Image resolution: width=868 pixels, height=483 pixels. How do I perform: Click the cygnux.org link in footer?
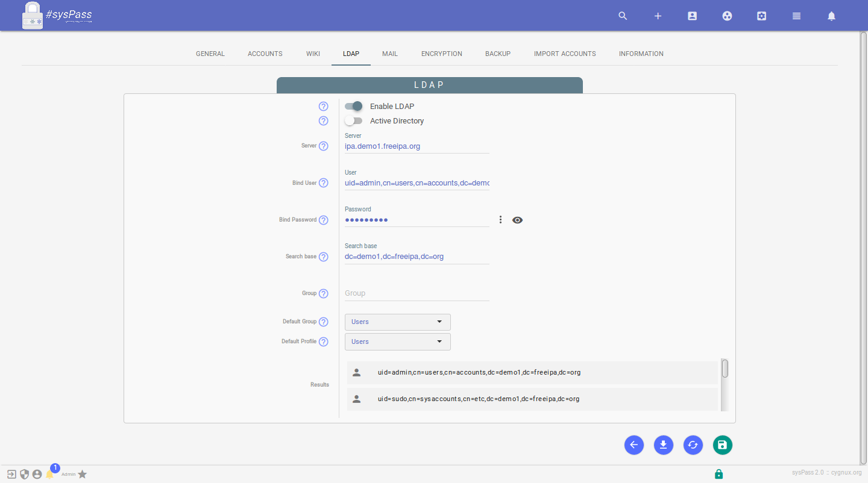(x=846, y=473)
